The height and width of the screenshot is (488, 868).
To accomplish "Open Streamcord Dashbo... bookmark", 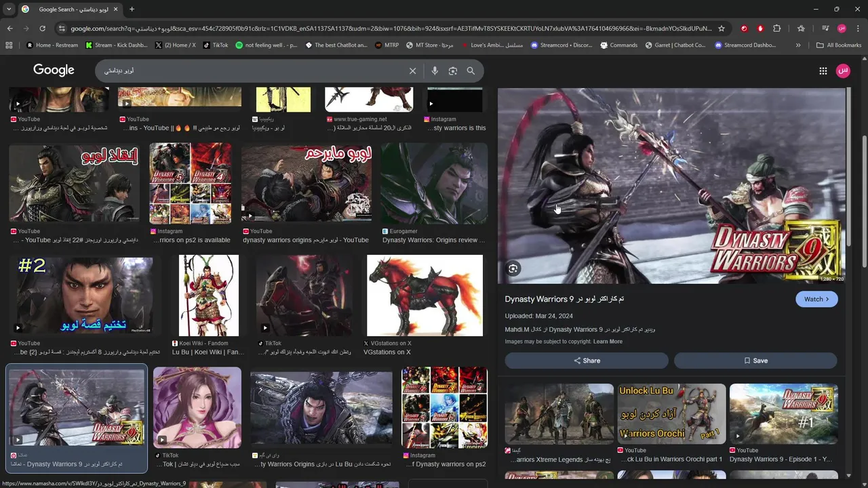I will click(745, 45).
